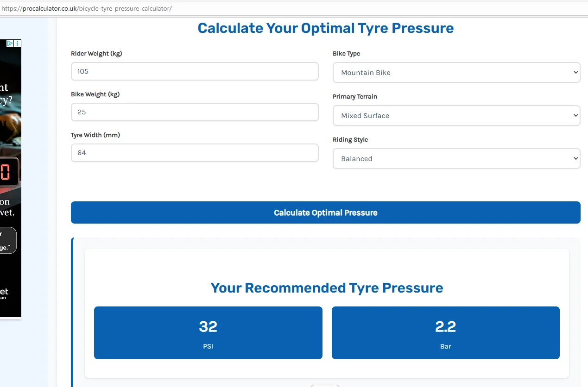Open the Bike Type dropdown set to Mountain Bike
Image resolution: width=588 pixels, height=387 pixels.
tap(456, 73)
